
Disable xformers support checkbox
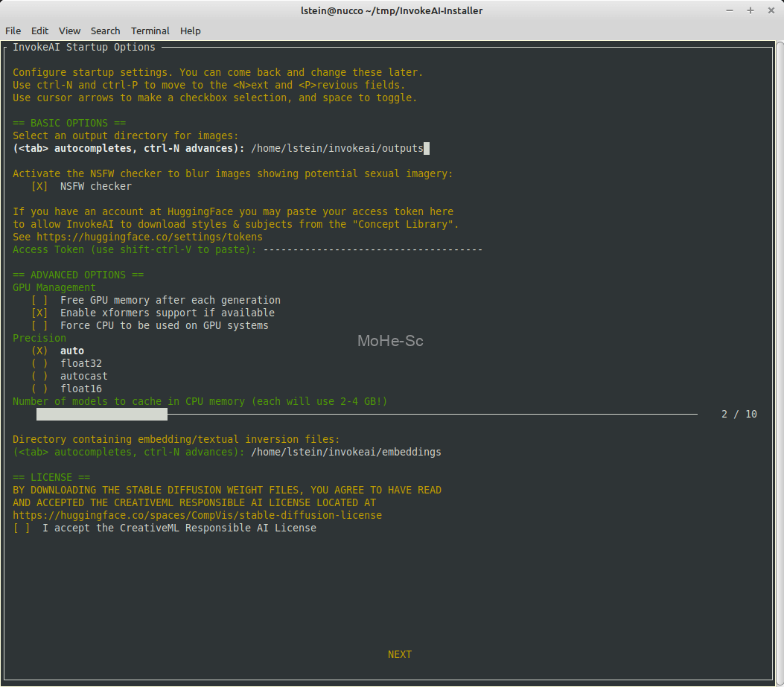pyautogui.click(x=39, y=313)
